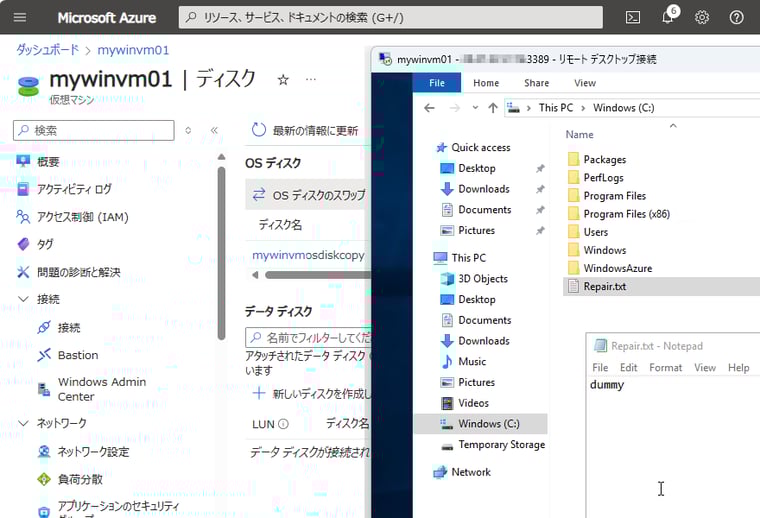Open Azure portal settings gear
The height and width of the screenshot is (518, 760).
coord(702,18)
